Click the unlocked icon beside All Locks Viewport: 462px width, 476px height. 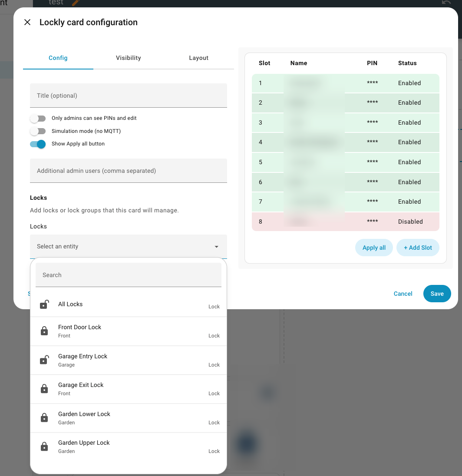(x=44, y=304)
